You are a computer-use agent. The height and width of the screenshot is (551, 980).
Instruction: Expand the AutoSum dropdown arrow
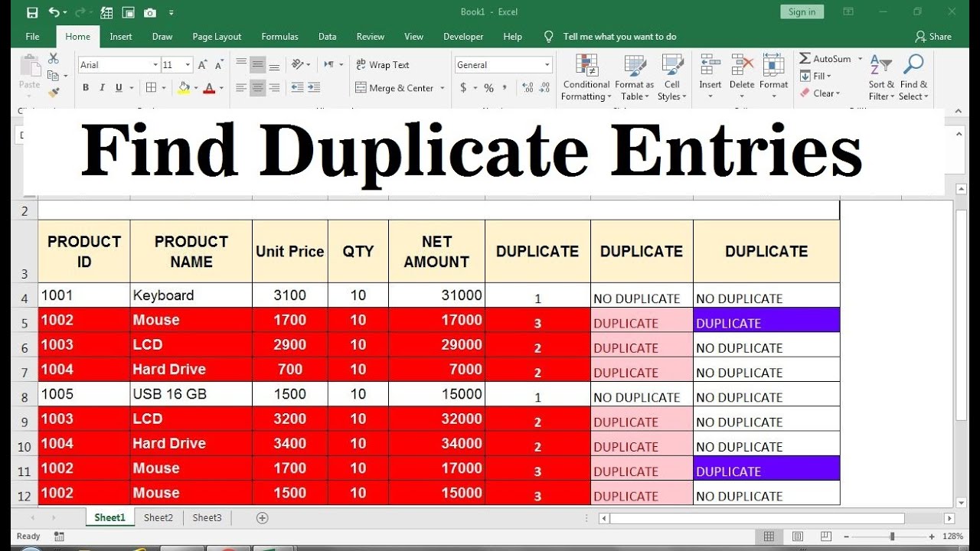861,59
